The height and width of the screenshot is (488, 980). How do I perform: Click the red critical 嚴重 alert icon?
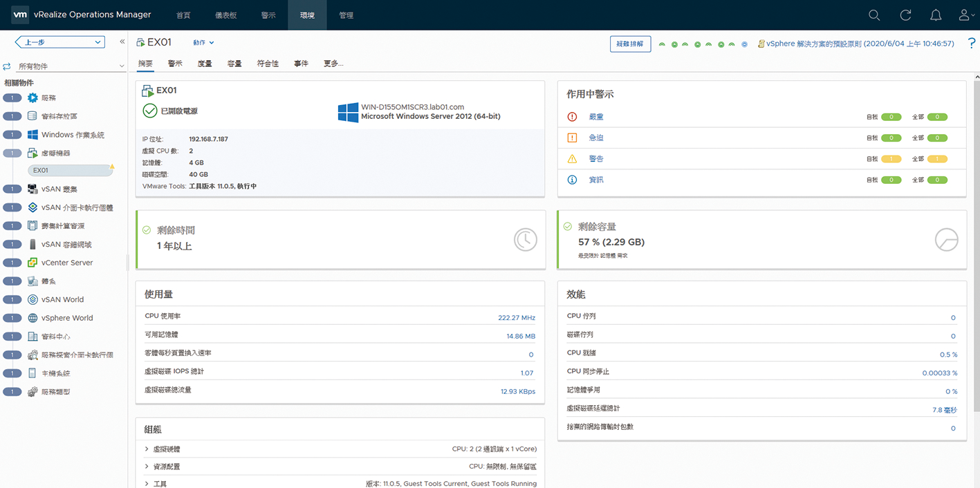[x=572, y=117]
